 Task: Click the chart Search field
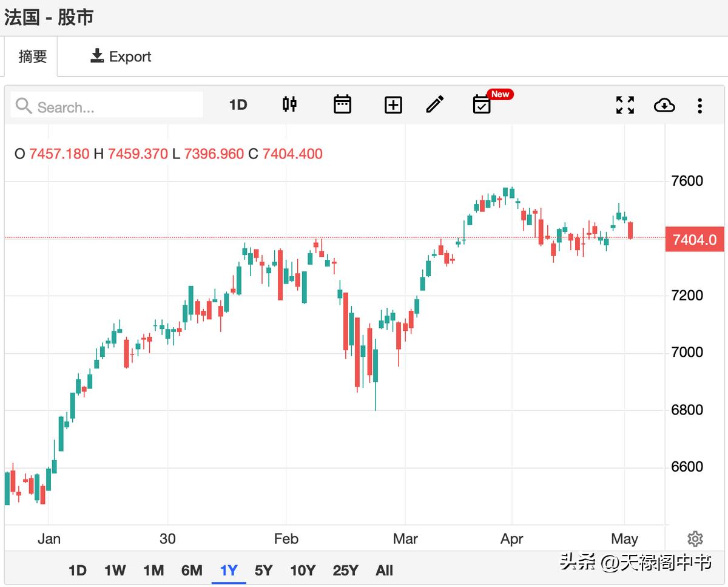pos(109,107)
